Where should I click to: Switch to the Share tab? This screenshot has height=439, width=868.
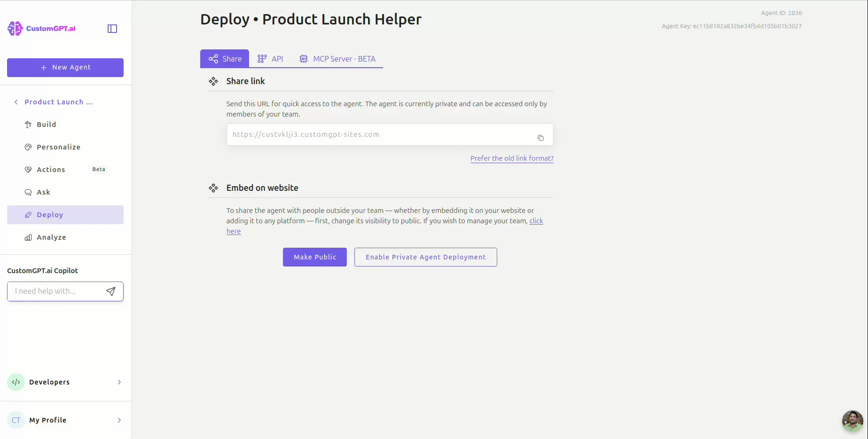[x=225, y=59]
